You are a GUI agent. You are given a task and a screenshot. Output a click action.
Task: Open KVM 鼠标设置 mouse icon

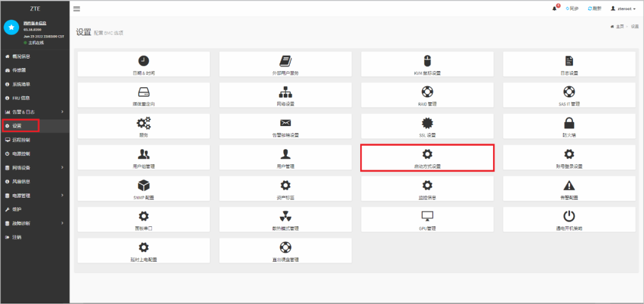tap(427, 61)
